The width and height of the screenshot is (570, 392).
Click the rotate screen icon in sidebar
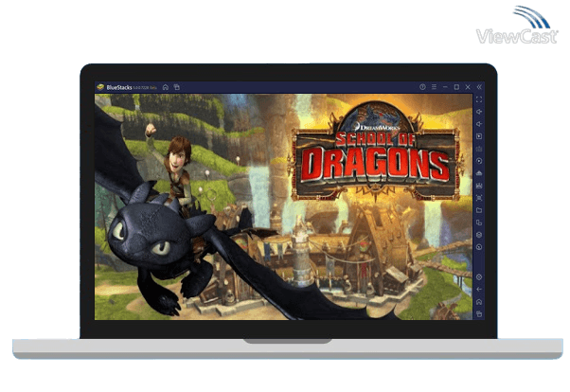coord(479,247)
